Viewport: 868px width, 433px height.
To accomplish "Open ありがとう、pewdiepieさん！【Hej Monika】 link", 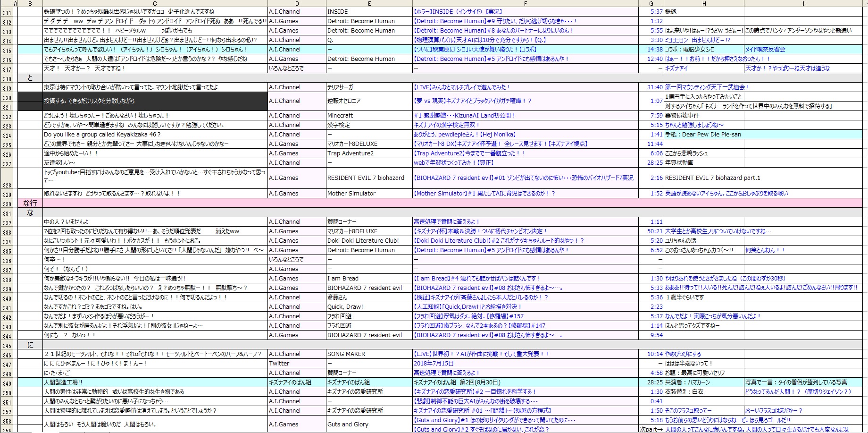I will tap(465, 134).
